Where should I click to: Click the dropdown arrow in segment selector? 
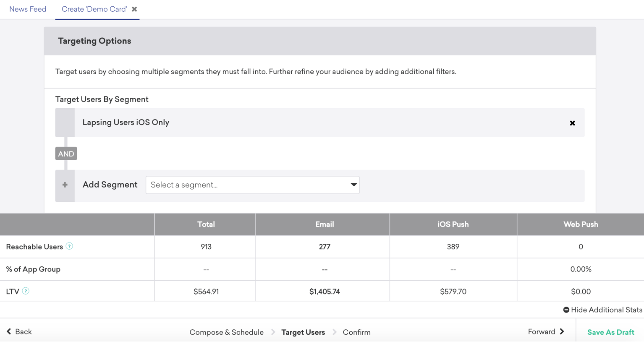[353, 185]
